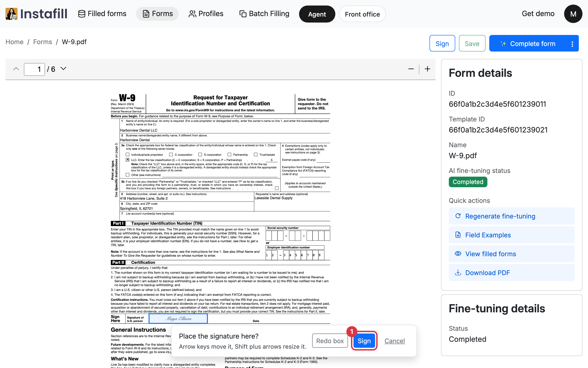The image size is (588, 368).
Task: Open the Forms tab
Action: coord(157,14)
